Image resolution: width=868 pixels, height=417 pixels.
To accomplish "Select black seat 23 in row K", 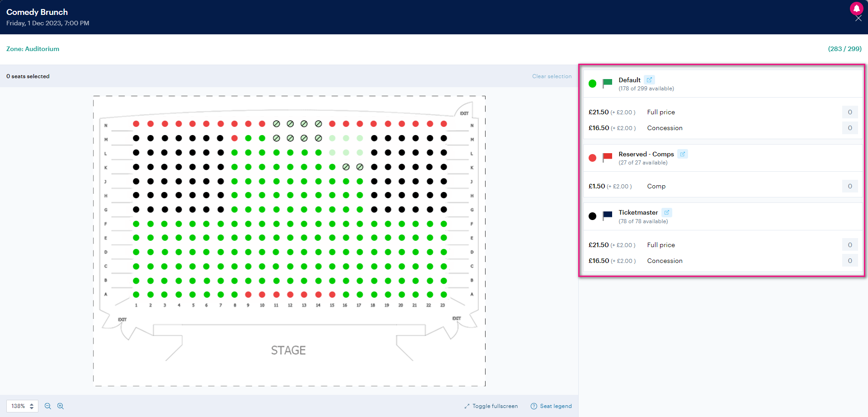I will (444, 167).
